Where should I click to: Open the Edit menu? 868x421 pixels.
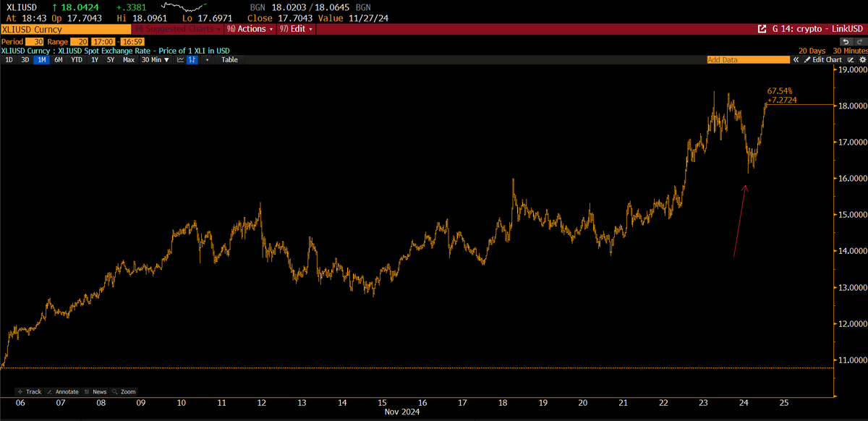297,29
